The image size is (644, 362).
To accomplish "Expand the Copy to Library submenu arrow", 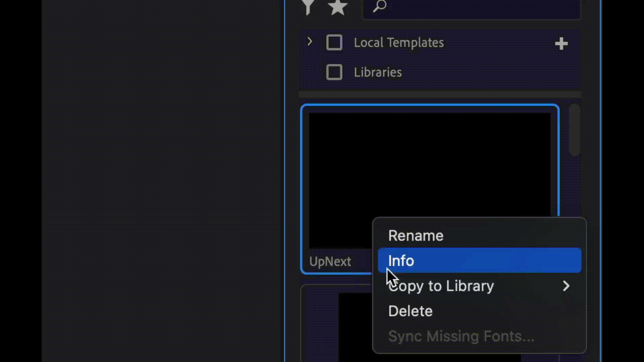I will coord(566,286).
